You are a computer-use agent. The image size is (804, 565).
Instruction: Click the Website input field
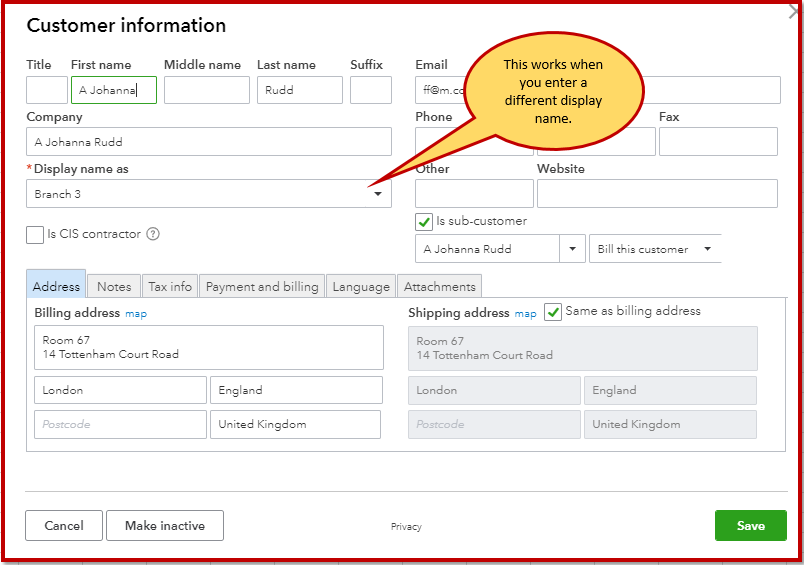click(x=657, y=194)
